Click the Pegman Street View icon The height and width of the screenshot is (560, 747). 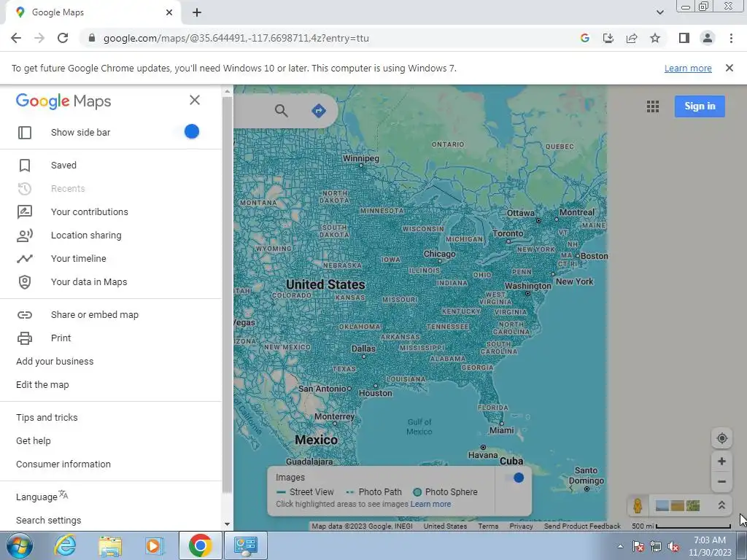point(638,505)
